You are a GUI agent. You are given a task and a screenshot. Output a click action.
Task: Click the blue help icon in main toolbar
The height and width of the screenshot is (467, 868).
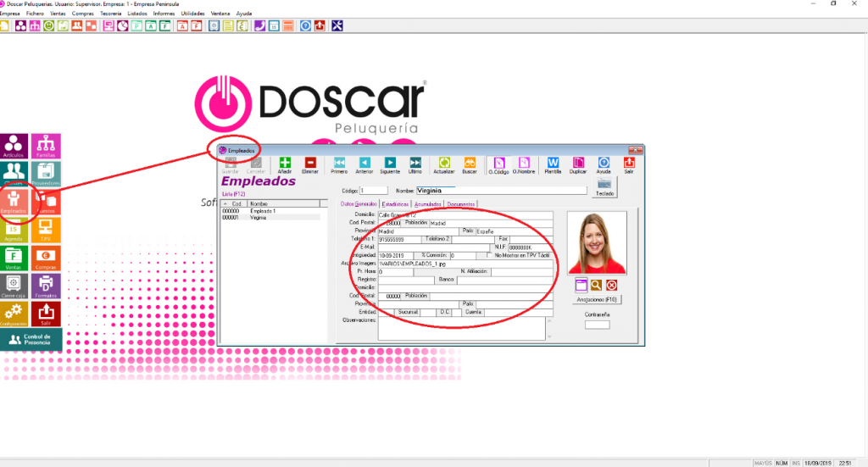(305, 26)
